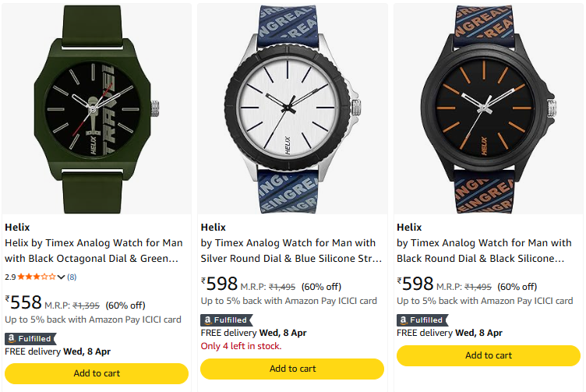586x392 pixels.
Task: Open the green octagonal Helix watch image
Action: point(97,109)
